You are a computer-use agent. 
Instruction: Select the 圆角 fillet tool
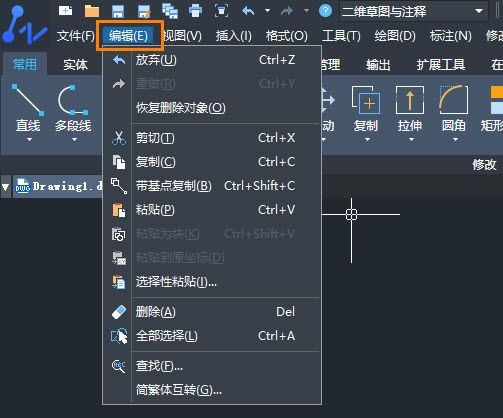pyautogui.click(x=454, y=108)
